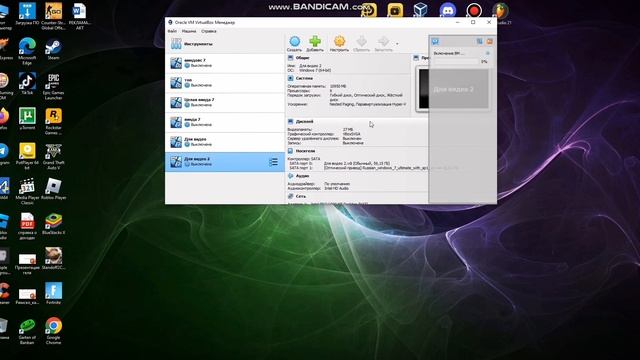
Task: Open Steam desktop shortcut
Action: pyautogui.click(x=53, y=49)
